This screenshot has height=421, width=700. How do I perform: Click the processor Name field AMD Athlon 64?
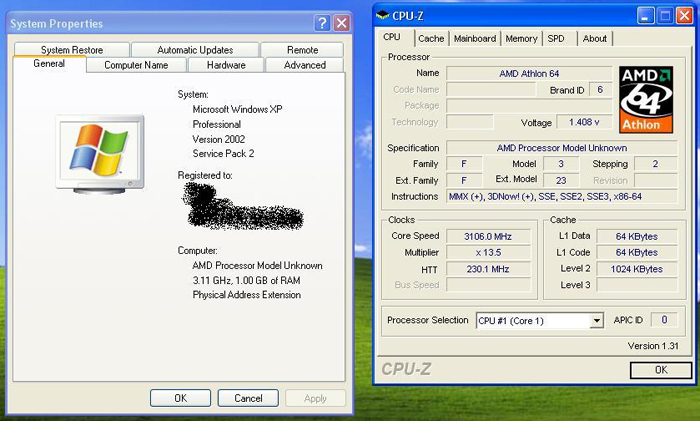click(x=529, y=73)
